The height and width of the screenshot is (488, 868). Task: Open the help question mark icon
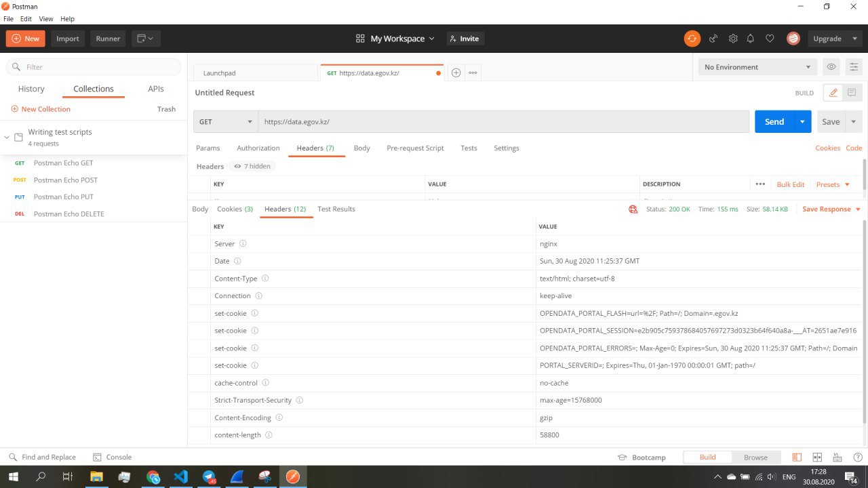point(858,457)
